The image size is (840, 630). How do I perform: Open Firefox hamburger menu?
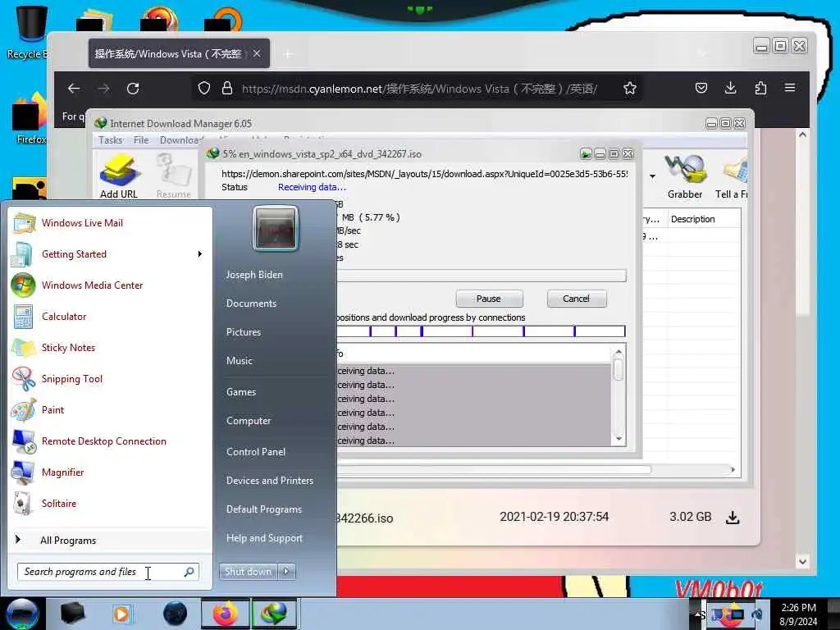(x=790, y=87)
